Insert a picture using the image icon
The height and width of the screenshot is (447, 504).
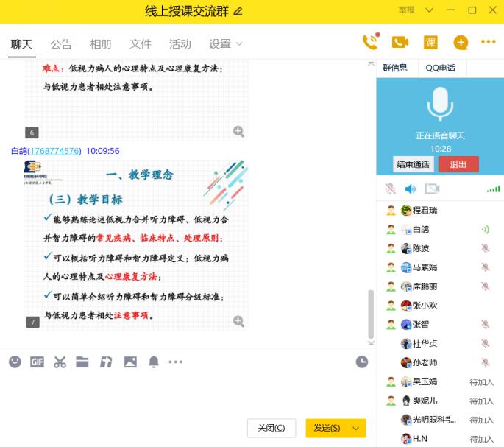[x=130, y=362]
